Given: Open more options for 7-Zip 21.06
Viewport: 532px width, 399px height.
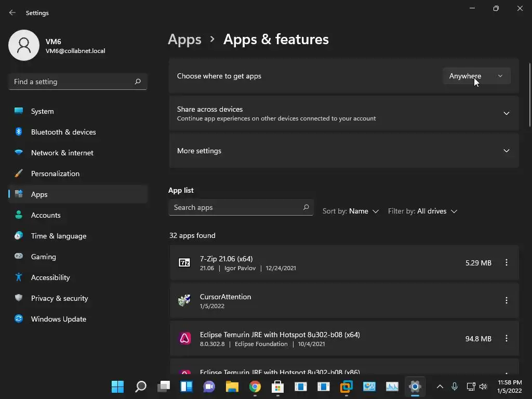Looking at the screenshot, I should [506, 262].
